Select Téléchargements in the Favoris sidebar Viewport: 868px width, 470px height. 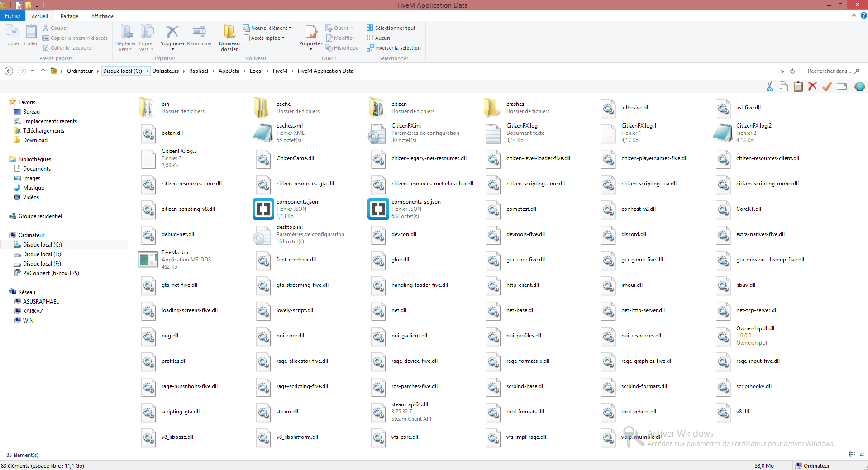tap(43, 131)
